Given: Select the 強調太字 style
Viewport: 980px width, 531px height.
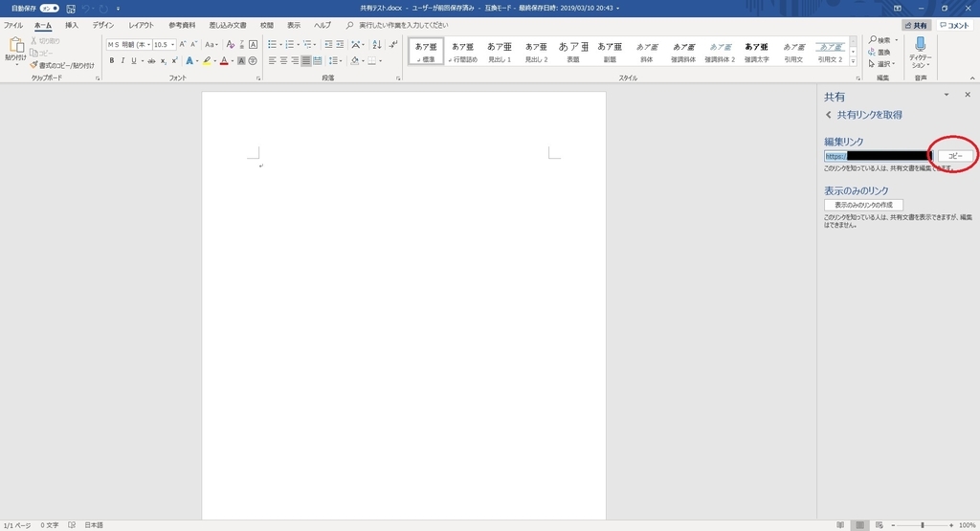Looking at the screenshot, I should pyautogui.click(x=756, y=52).
